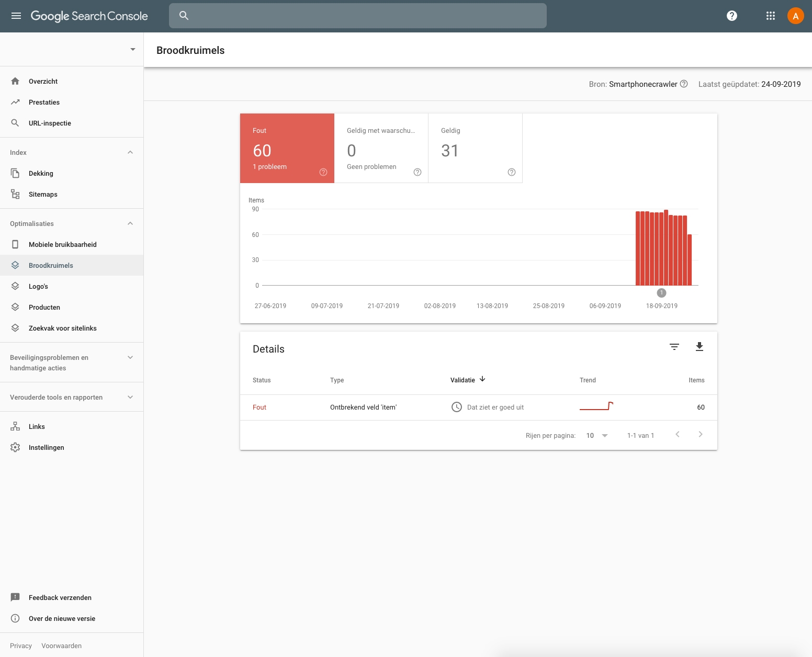Click the Type column header

(337, 380)
